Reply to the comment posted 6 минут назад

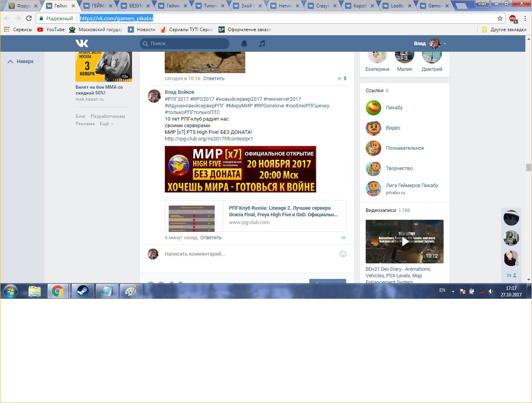pyautogui.click(x=211, y=238)
